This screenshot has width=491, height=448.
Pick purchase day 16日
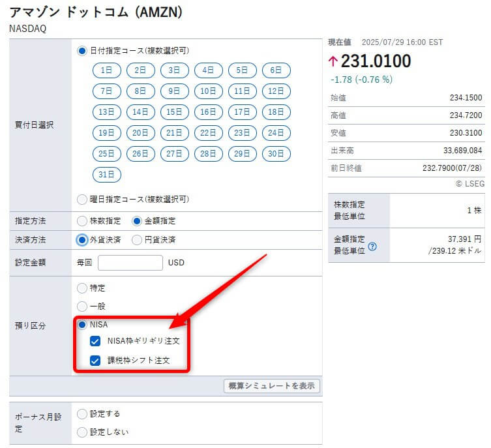pos(208,112)
